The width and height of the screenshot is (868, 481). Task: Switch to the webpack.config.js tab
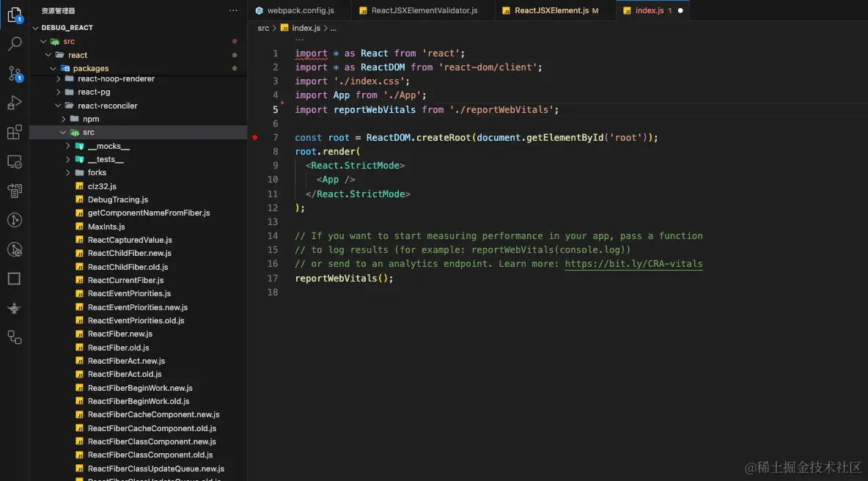click(300, 10)
